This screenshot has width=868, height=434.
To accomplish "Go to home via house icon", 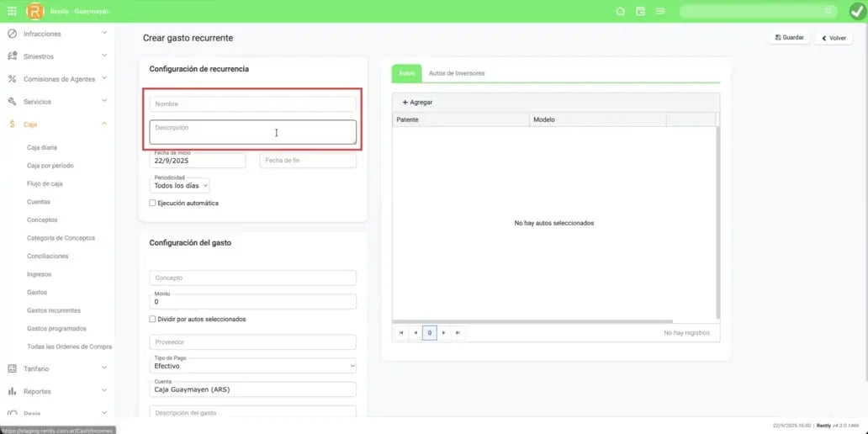I will [x=621, y=11].
